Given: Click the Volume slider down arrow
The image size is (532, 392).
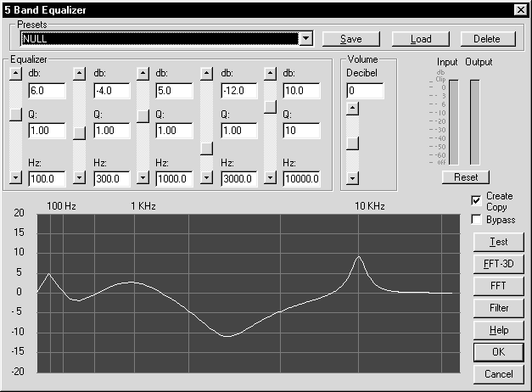Looking at the screenshot, I should (x=353, y=178).
